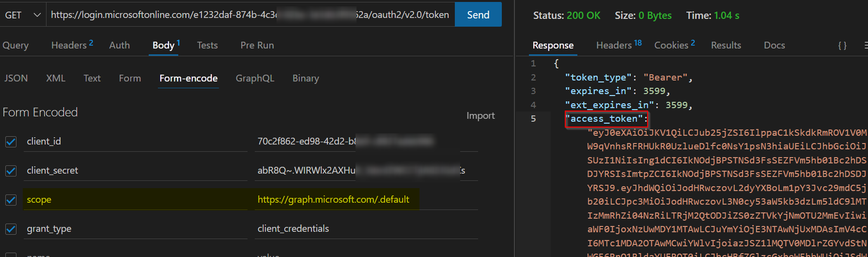Viewport: 868px width, 257px height.
Task: Open the Tests tab
Action: pyautogui.click(x=207, y=45)
